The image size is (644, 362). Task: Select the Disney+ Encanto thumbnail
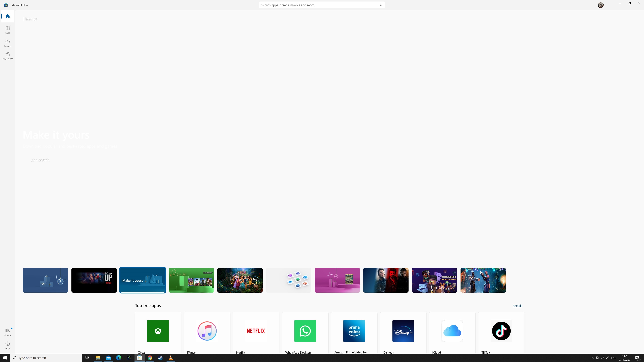point(240,280)
